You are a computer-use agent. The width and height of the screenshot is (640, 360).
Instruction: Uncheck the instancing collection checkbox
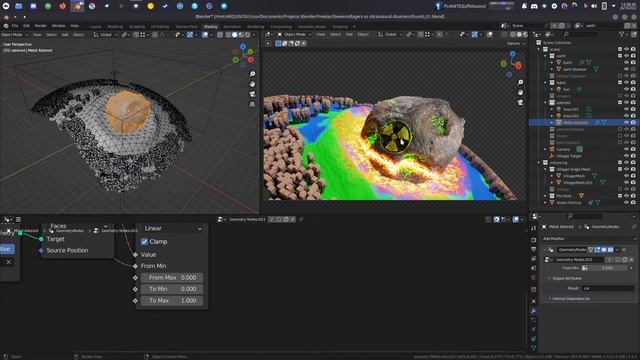coord(620,162)
